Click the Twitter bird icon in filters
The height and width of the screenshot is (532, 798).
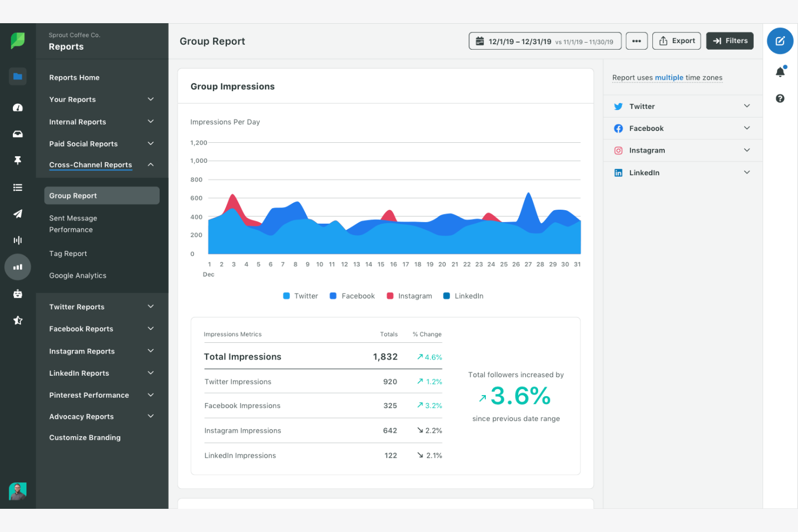tap(618, 107)
